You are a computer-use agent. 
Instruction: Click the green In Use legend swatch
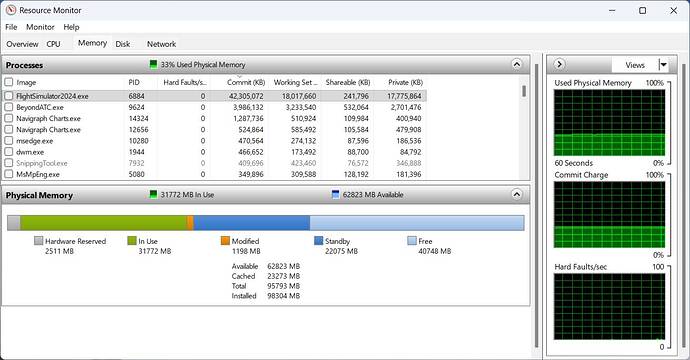pyautogui.click(x=132, y=241)
